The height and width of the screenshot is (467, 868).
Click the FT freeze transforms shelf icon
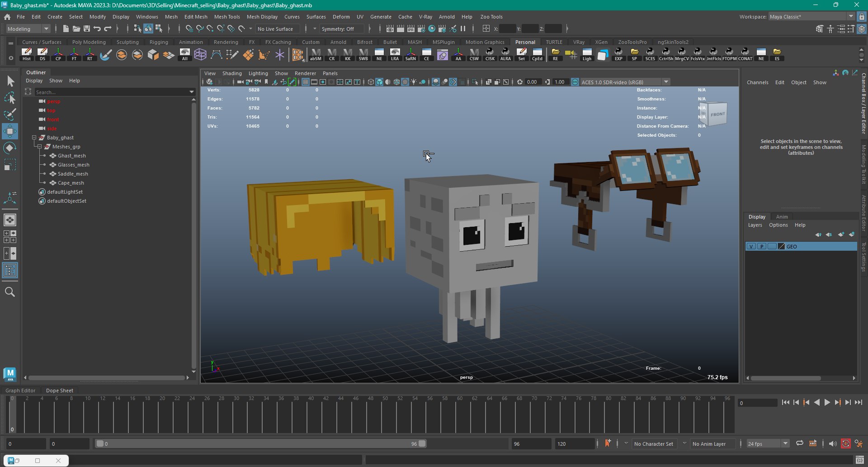74,54
